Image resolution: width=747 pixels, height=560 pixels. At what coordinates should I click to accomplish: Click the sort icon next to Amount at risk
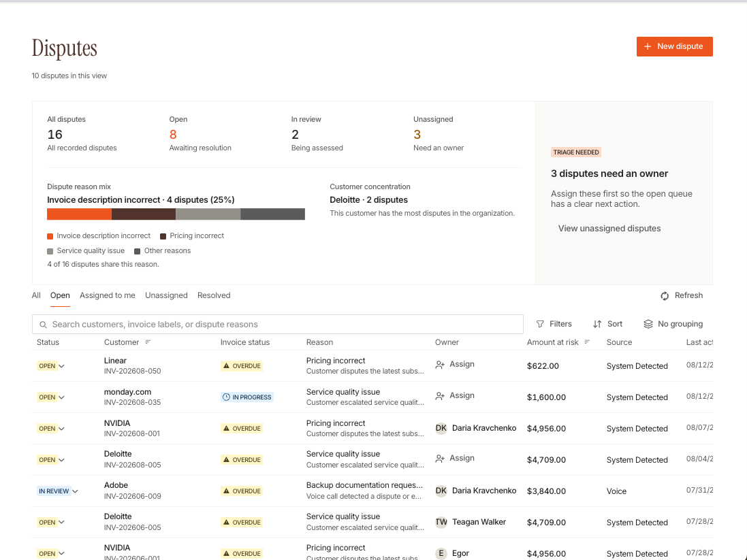coord(587,342)
